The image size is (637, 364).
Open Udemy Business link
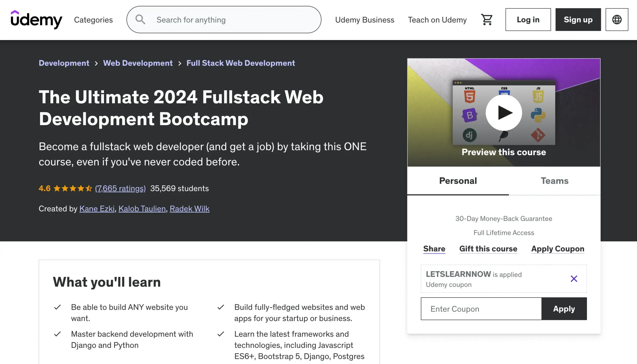click(365, 20)
